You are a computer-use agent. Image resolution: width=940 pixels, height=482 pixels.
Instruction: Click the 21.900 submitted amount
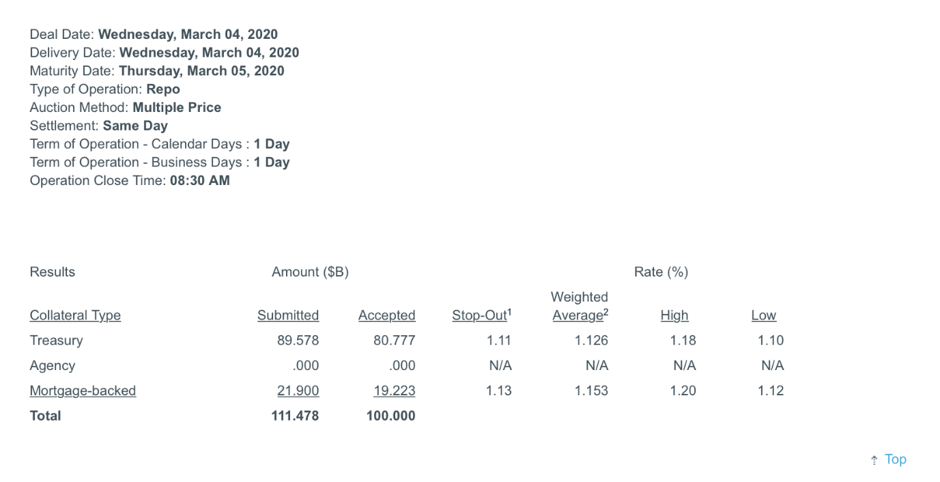pyautogui.click(x=298, y=391)
